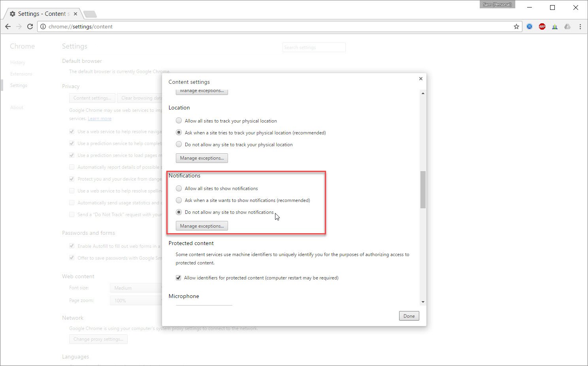This screenshot has height=366, width=588.
Task: Choose Allow all sites to track physical location
Action: (x=179, y=120)
